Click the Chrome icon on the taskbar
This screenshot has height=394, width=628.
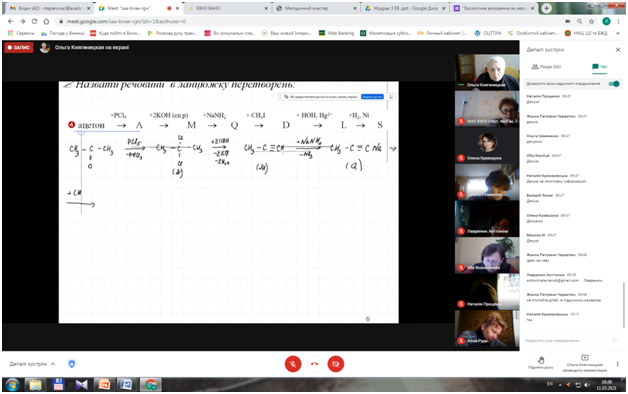click(151, 385)
